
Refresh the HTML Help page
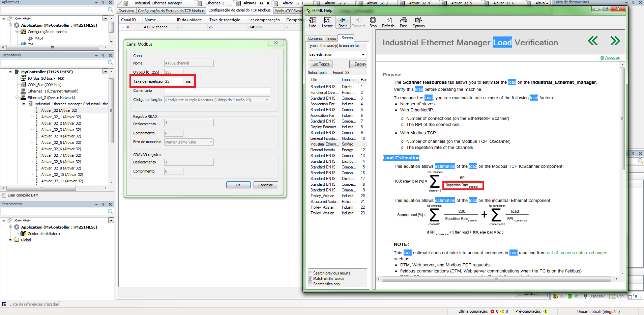(x=388, y=21)
